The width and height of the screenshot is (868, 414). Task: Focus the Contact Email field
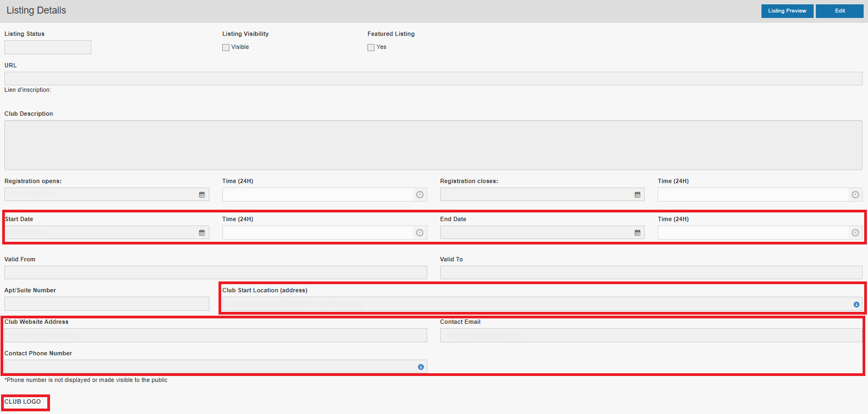[x=651, y=335]
